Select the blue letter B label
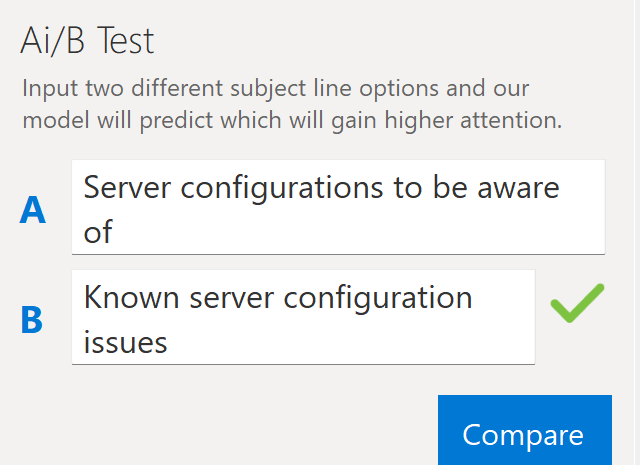This screenshot has width=640, height=465. tap(32, 320)
